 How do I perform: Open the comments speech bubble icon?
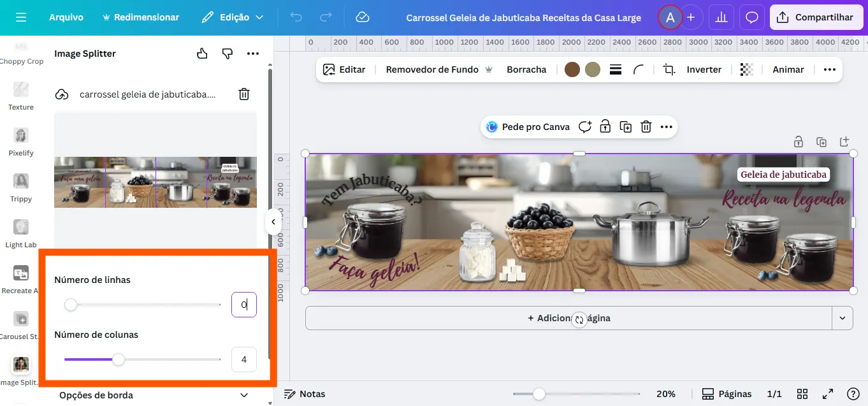[752, 17]
